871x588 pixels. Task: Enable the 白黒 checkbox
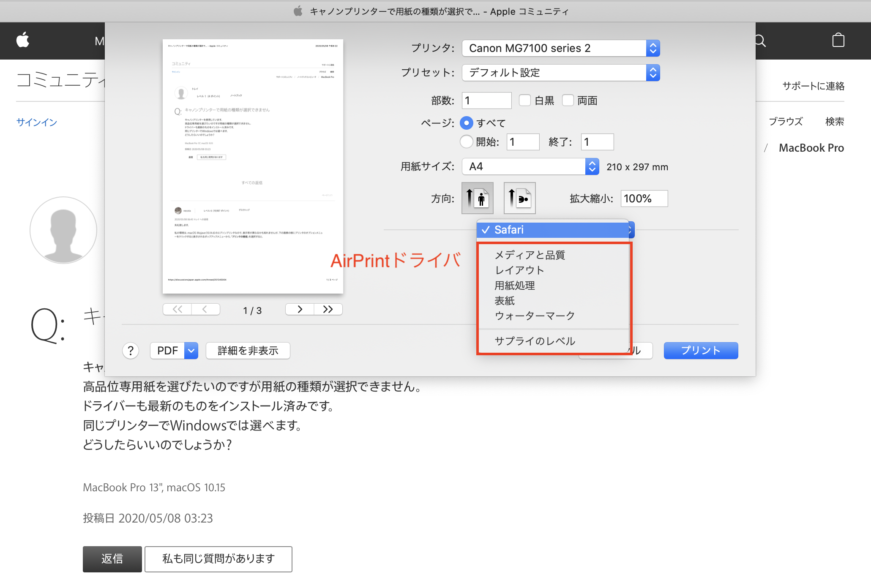(x=524, y=101)
